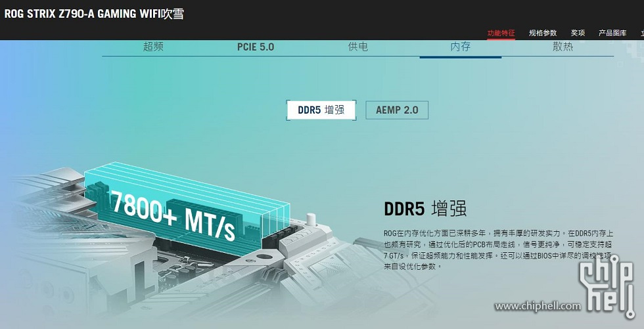
Task: Select the 供电 power section
Action: click(357, 47)
